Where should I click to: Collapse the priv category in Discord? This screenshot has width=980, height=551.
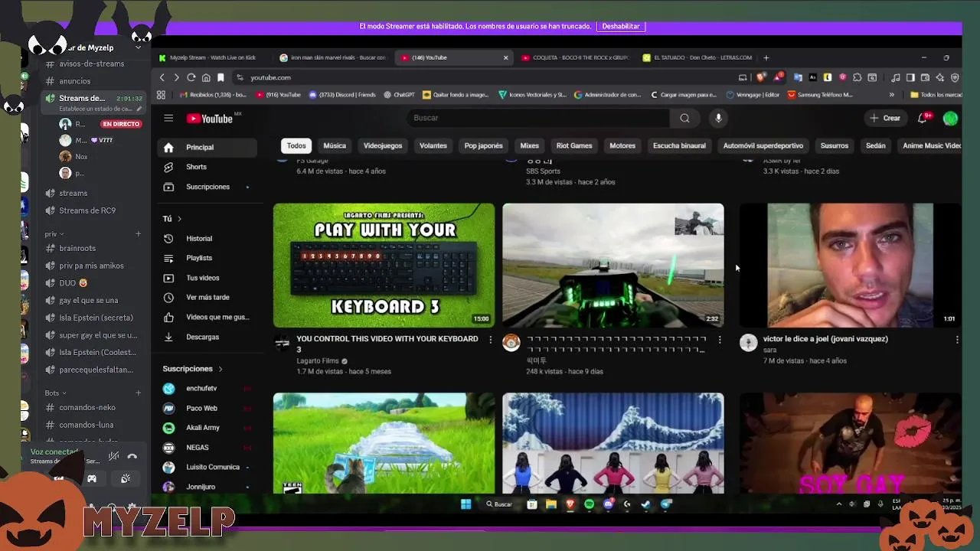point(54,234)
